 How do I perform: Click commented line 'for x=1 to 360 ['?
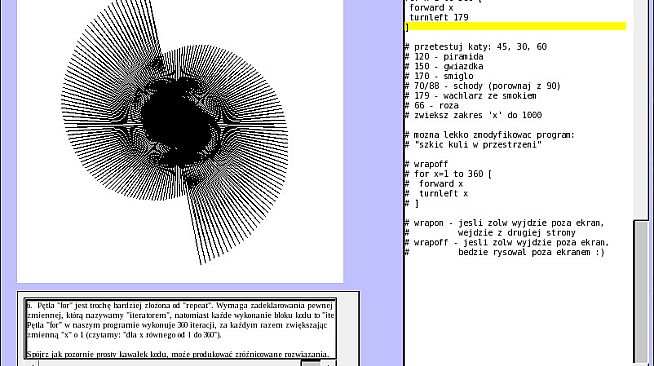(x=448, y=174)
